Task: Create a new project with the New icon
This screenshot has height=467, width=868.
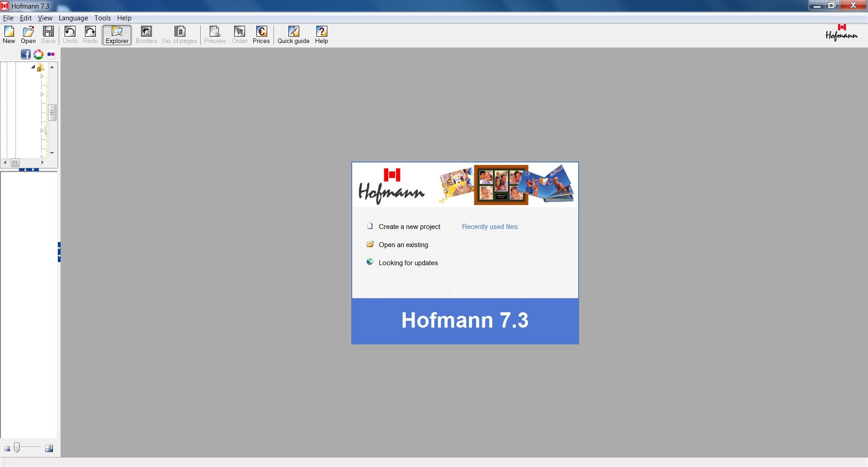Action: (x=9, y=34)
